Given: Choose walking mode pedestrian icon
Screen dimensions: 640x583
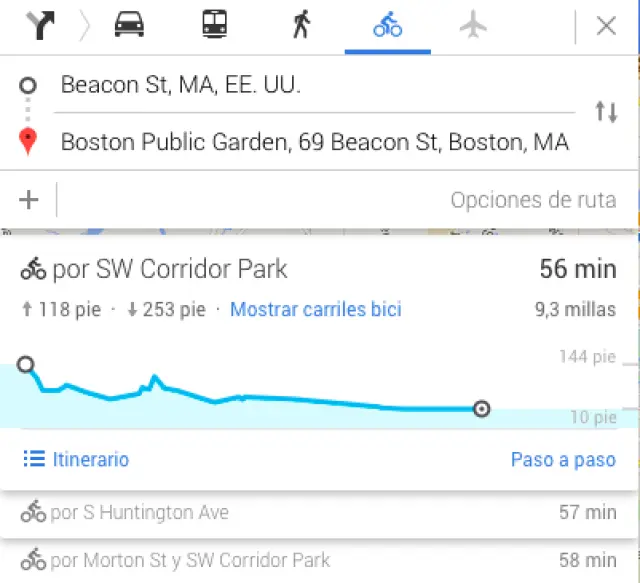Looking at the screenshot, I should 301,25.
